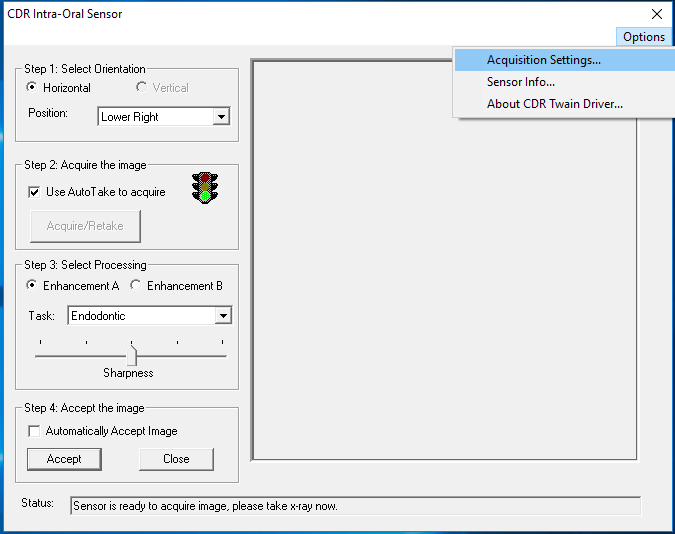Click the Sharpness slider thumb

pyautogui.click(x=132, y=354)
